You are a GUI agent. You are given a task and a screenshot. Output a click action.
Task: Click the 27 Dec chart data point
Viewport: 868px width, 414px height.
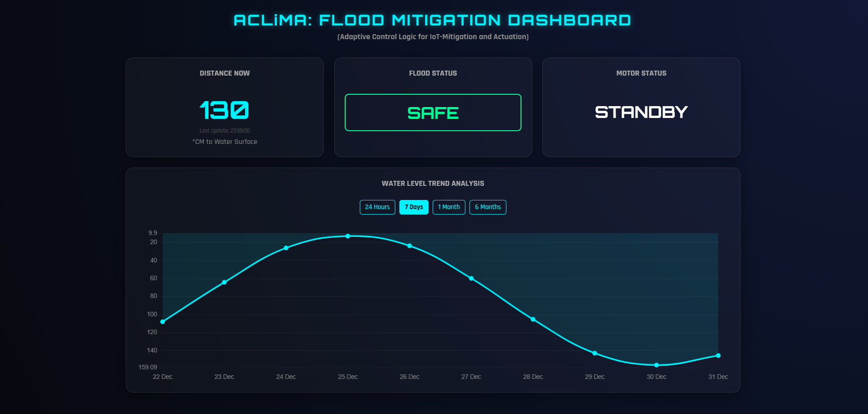[471, 278]
